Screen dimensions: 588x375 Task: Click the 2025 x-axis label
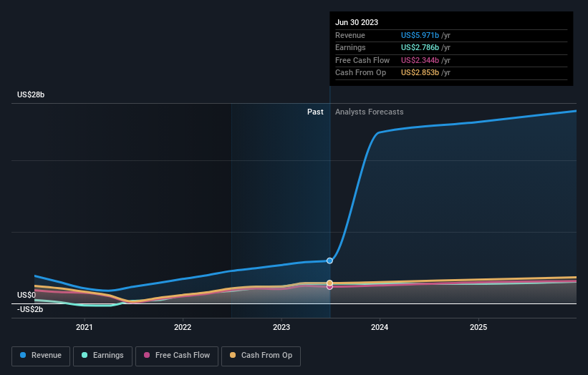(x=478, y=327)
